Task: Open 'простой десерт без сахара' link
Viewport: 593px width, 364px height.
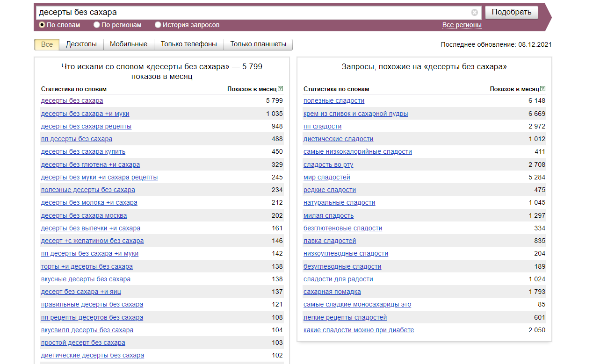Action: 83,343
